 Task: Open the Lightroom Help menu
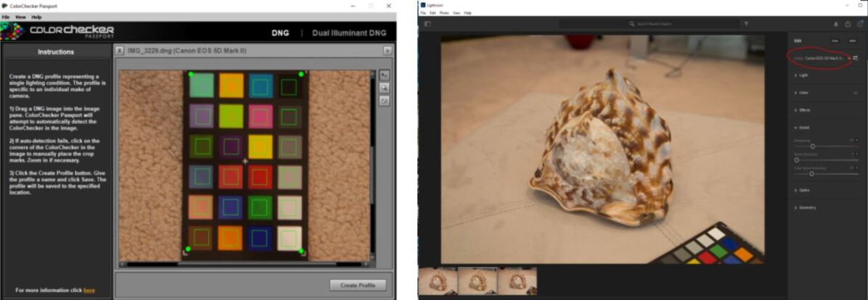468,13
